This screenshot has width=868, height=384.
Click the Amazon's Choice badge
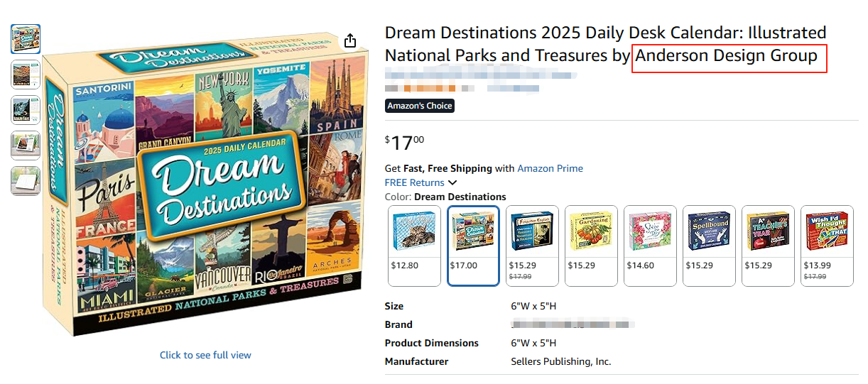coord(419,106)
